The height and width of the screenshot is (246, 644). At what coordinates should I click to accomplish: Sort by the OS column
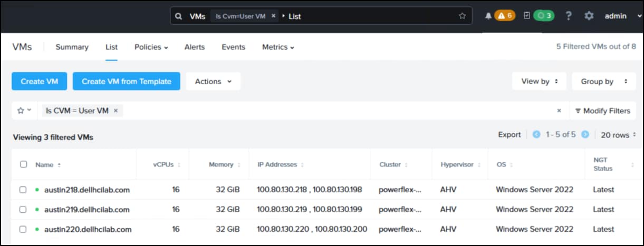504,165
